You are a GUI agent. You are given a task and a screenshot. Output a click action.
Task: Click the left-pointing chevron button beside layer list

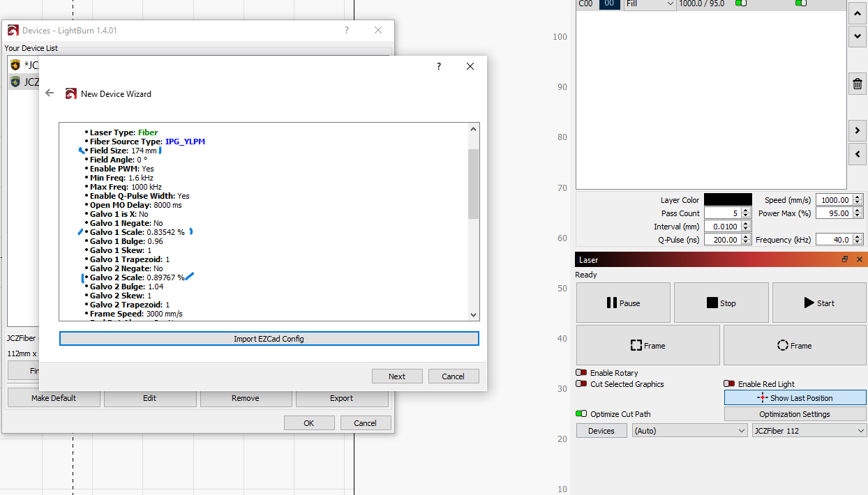pos(858,154)
